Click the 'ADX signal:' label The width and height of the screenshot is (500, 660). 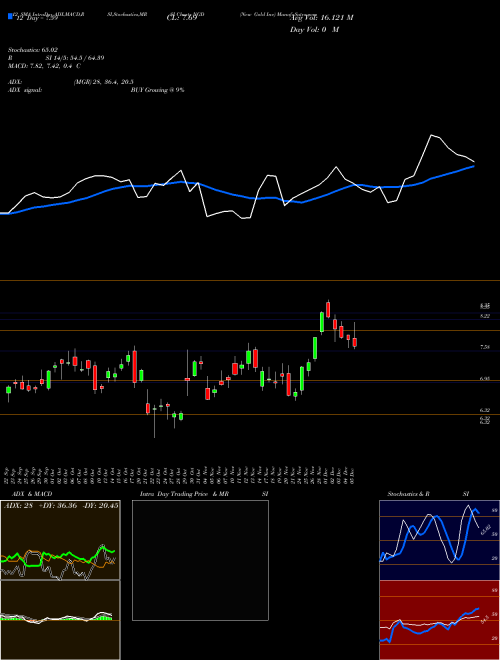pyautogui.click(x=25, y=90)
